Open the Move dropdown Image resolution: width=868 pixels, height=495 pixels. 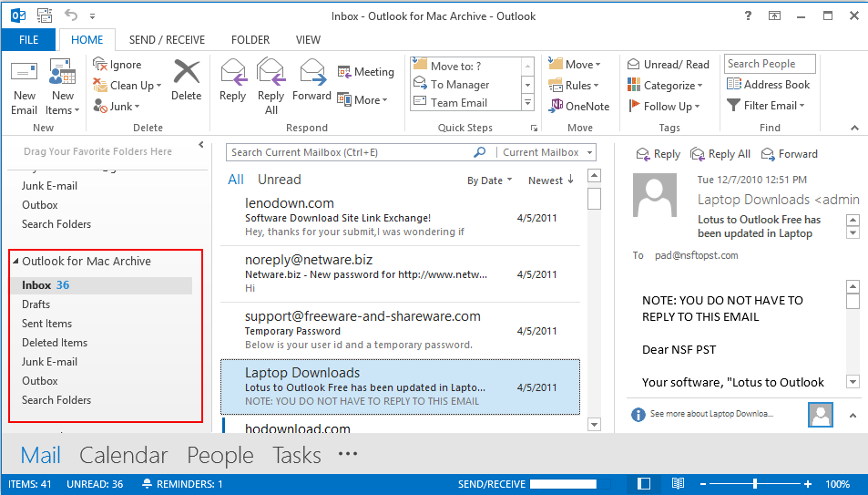(x=575, y=65)
